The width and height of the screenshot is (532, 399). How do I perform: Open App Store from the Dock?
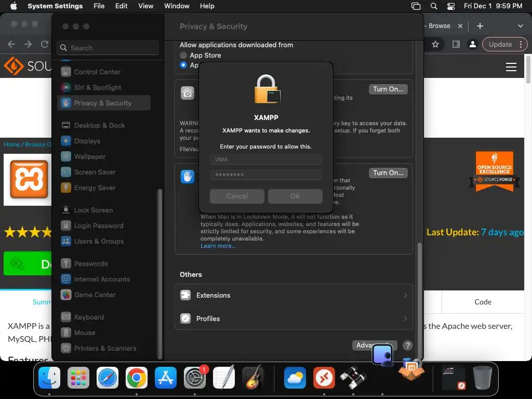tap(166, 377)
